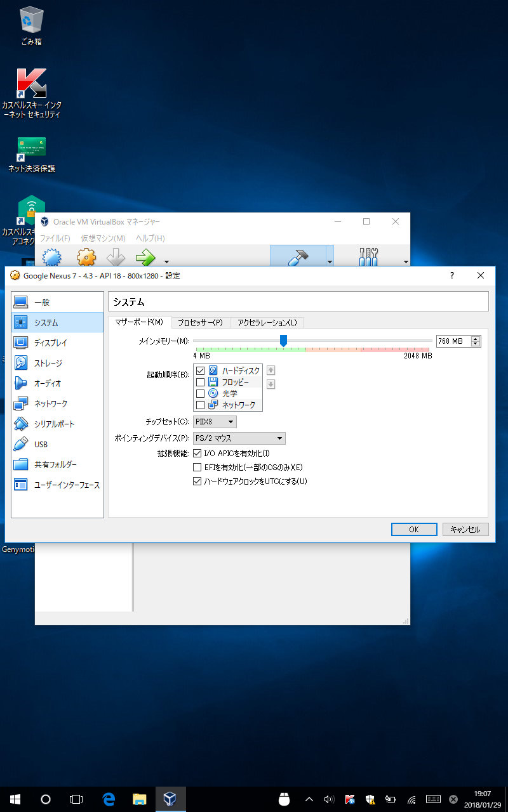The height and width of the screenshot is (812, 508).
Task: Click the Kaspersky tray icon
Action: [x=350, y=799]
